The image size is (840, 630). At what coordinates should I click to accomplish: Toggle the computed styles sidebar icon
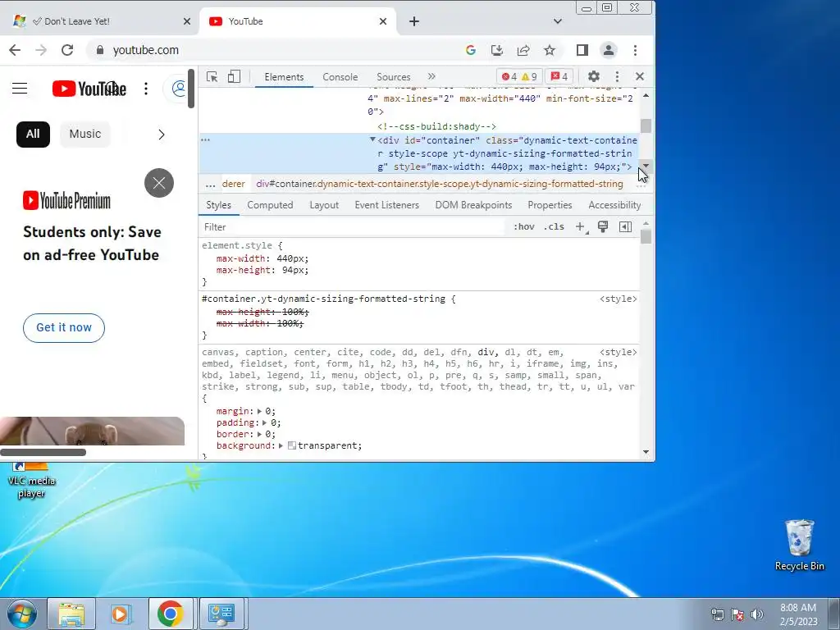(x=625, y=226)
